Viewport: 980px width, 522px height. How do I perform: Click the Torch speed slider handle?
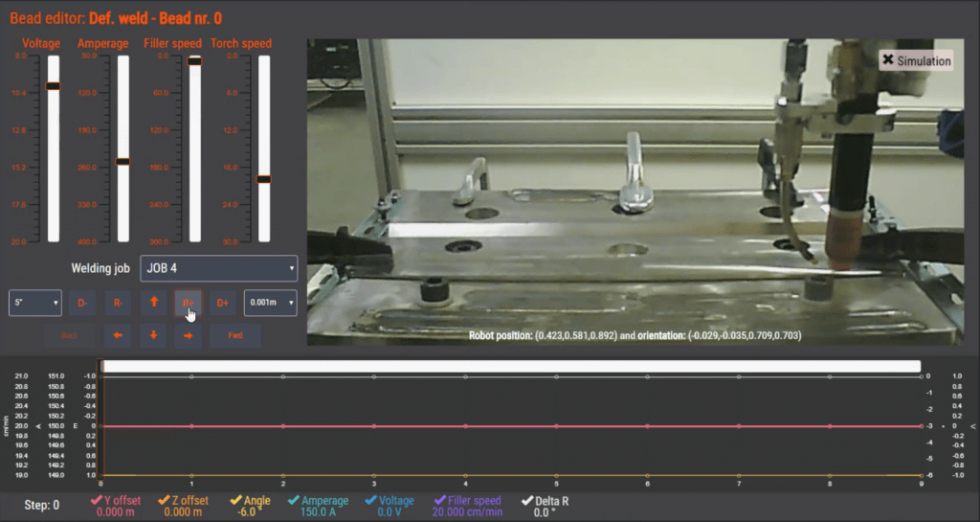tap(264, 179)
